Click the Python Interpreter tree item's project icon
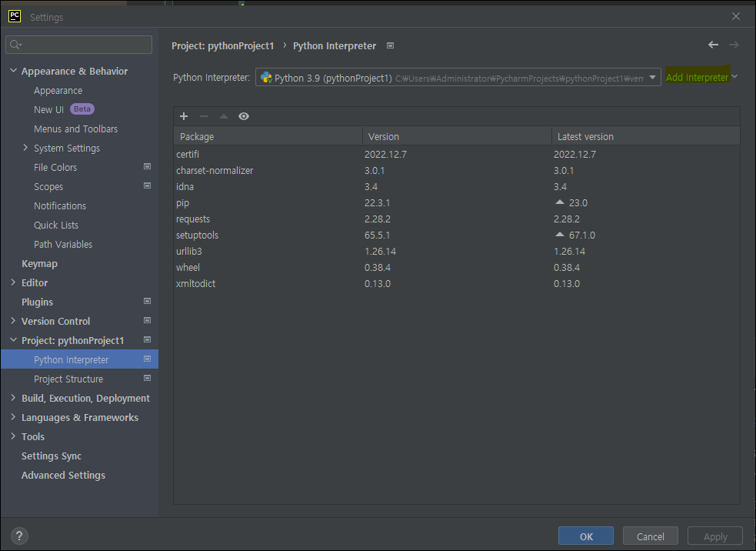This screenshot has height=551, width=756. (x=148, y=359)
